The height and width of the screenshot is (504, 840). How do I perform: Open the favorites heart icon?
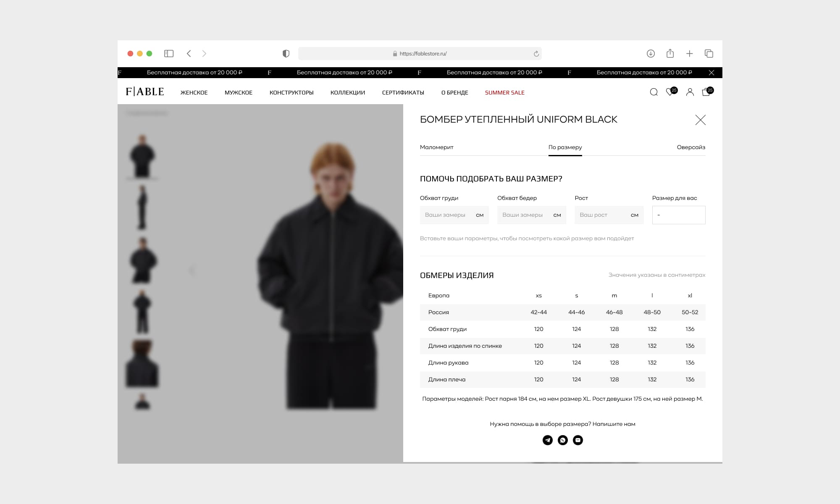(x=670, y=92)
